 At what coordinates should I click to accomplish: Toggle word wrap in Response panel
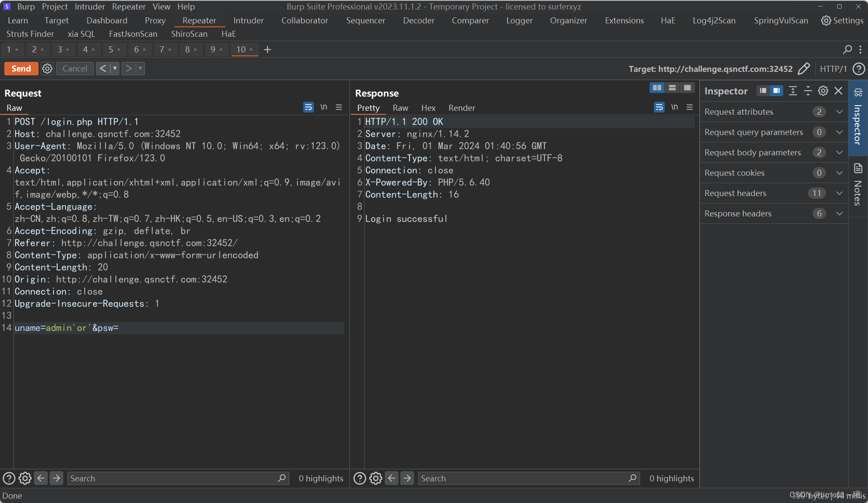659,107
